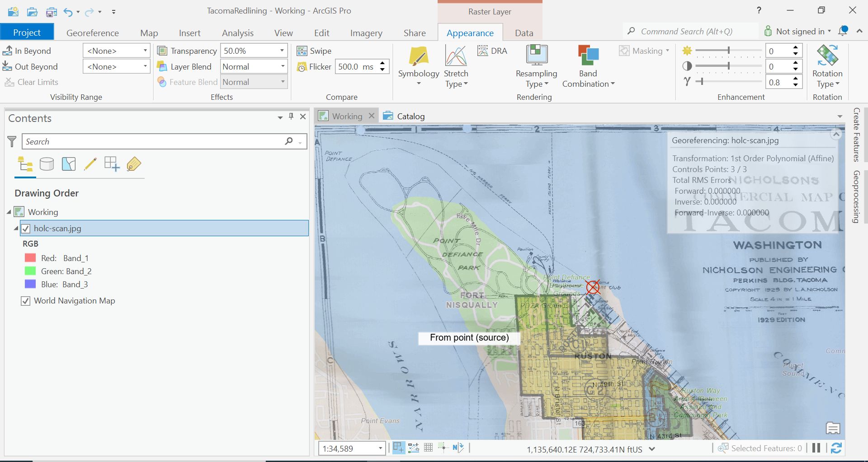Redo the last action
This screenshot has height=462, width=868.
click(90, 11)
